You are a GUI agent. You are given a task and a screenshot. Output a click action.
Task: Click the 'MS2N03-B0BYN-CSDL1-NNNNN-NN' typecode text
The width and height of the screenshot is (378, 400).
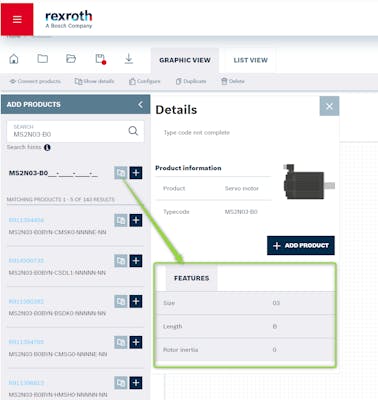coord(57,273)
